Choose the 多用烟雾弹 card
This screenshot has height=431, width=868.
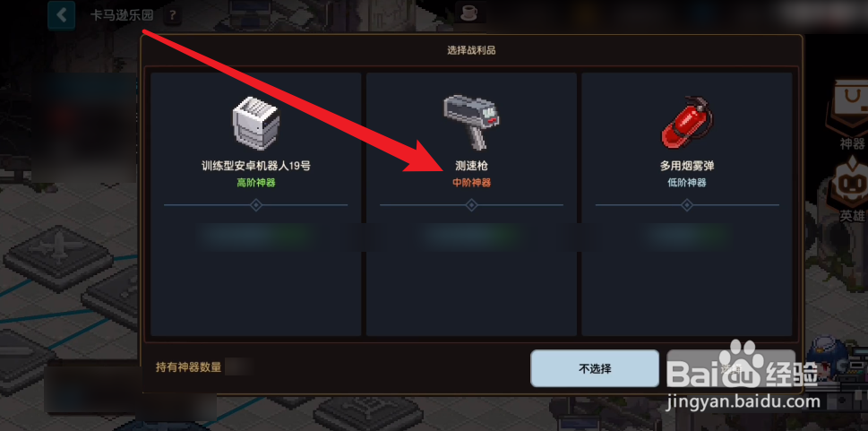tap(687, 204)
